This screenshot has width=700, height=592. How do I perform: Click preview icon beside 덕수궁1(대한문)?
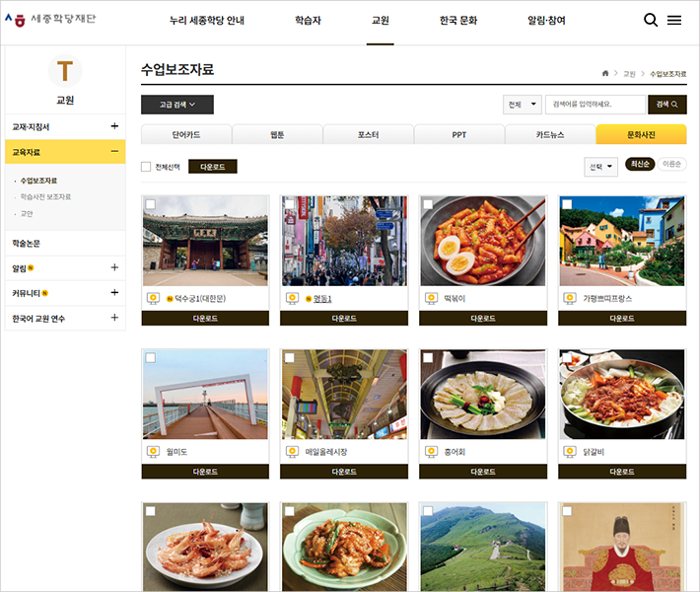coord(153,298)
